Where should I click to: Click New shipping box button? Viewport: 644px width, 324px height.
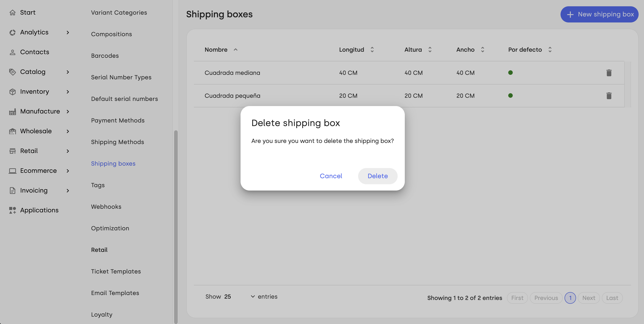coord(599,14)
